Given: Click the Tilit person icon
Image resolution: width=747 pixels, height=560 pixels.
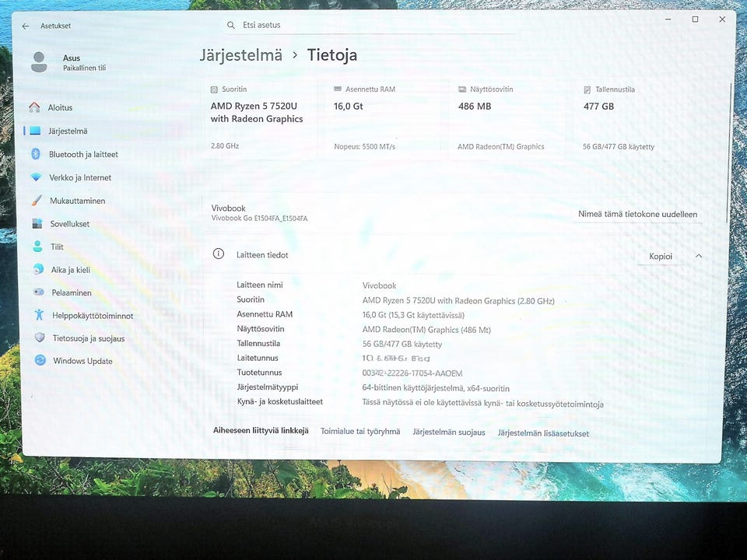Looking at the screenshot, I should [37, 247].
